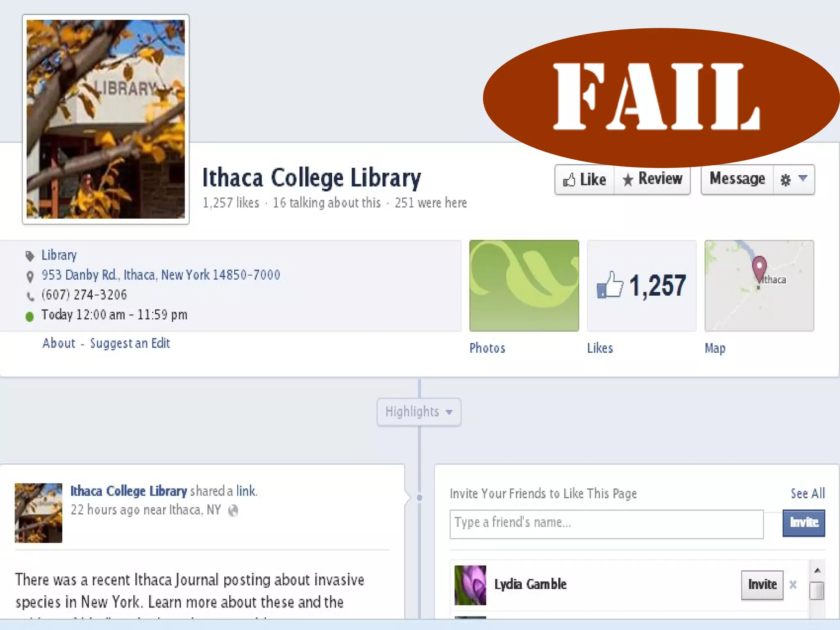This screenshot has height=630, width=840.
Task: Click the globe public-audience icon on post
Action: coord(233,511)
